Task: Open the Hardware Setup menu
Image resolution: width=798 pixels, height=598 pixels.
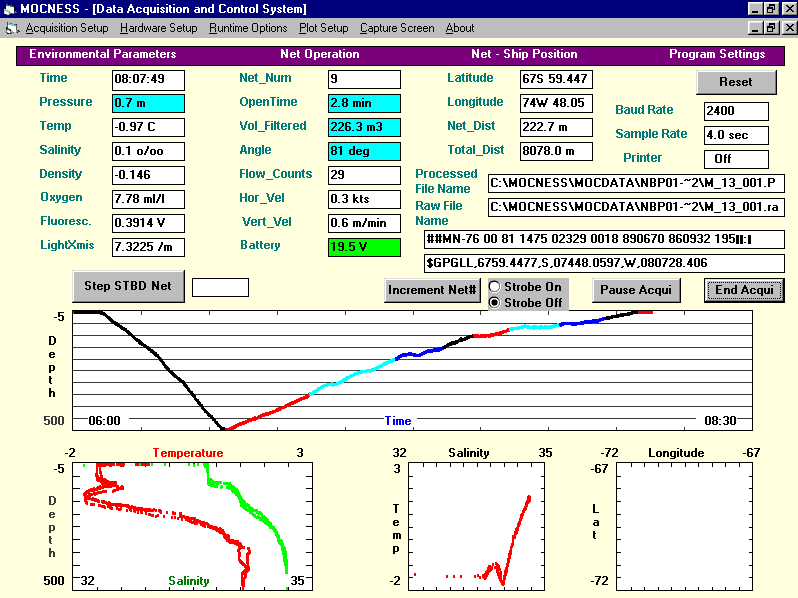Action: (x=158, y=29)
